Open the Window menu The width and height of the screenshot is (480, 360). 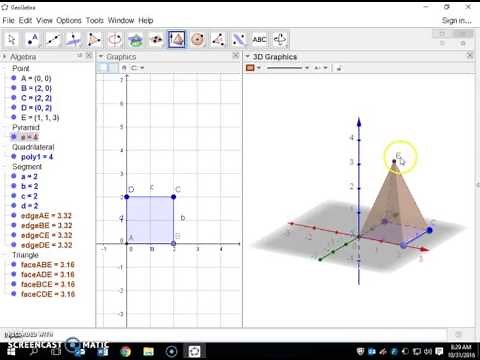tap(121, 20)
